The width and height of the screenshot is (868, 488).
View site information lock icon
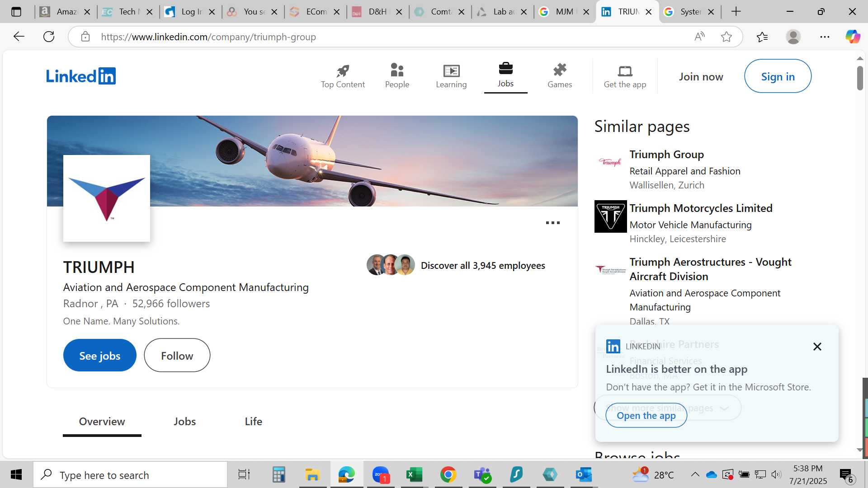click(x=85, y=37)
